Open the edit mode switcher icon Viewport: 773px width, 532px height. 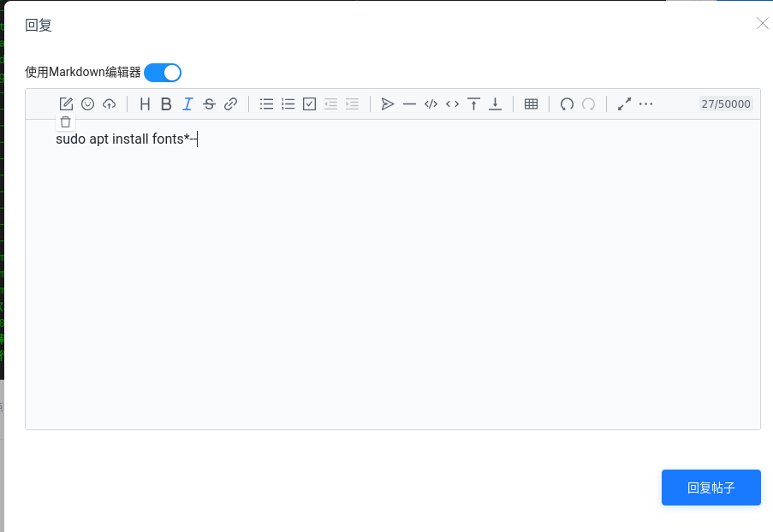pyautogui.click(x=66, y=104)
